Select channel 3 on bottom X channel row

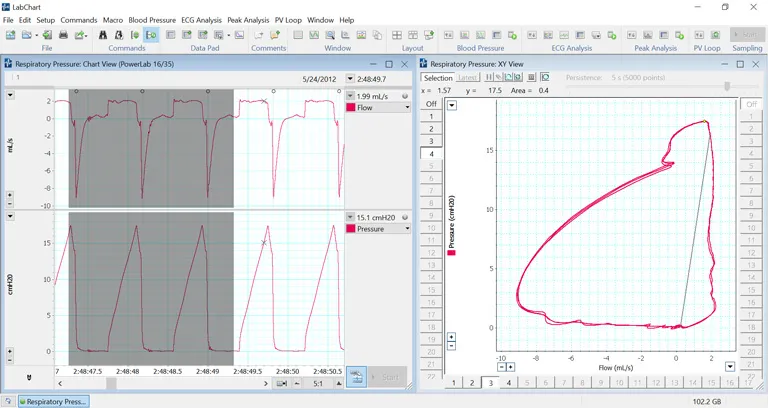coord(490,383)
